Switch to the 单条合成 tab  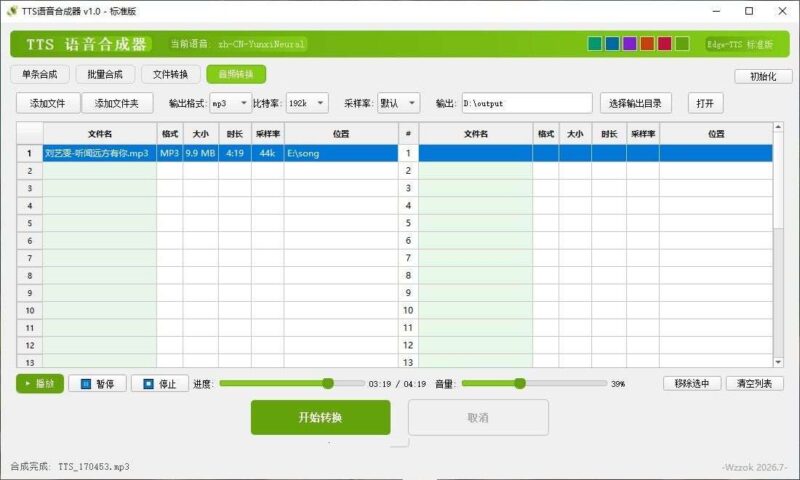pyautogui.click(x=40, y=74)
